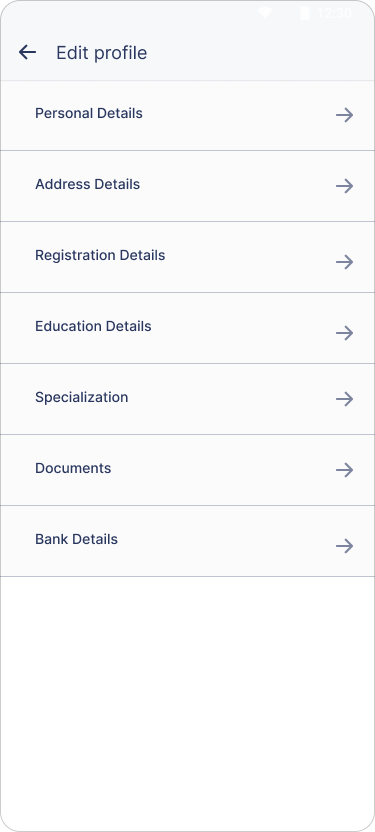
Task: Tap the battery icon in status bar
Action: click(x=304, y=13)
